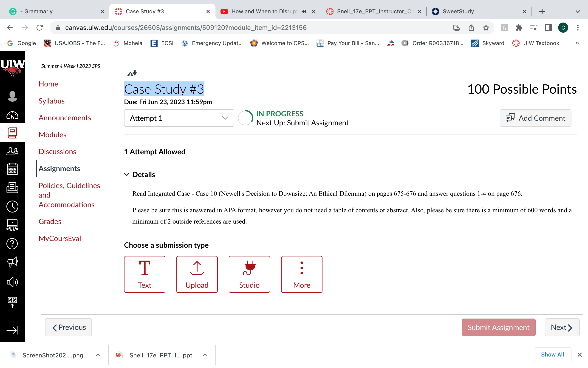Open Chrome three-dot menu
The image size is (588, 368).
click(x=578, y=28)
